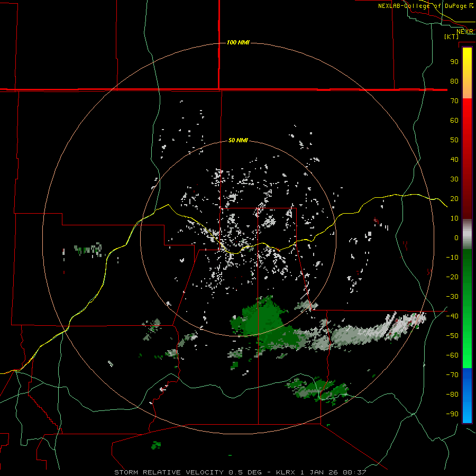Click the -60 value on the velocity scale
This screenshot has height=476, width=476.
tap(452, 355)
